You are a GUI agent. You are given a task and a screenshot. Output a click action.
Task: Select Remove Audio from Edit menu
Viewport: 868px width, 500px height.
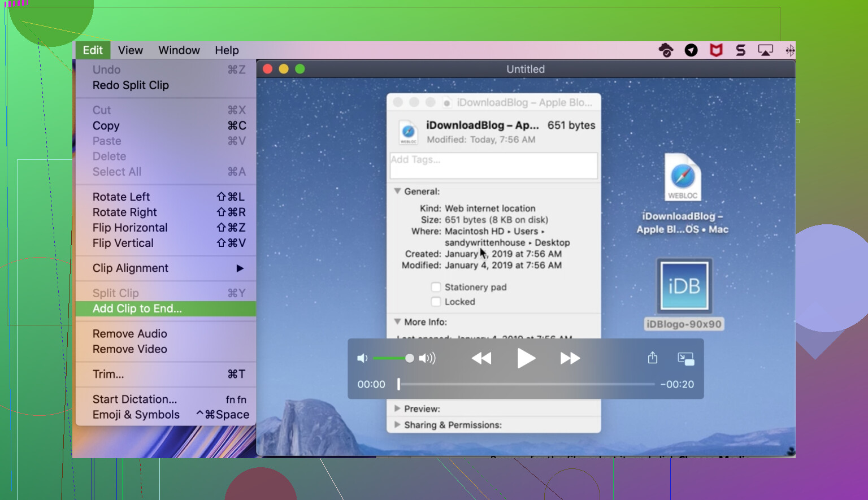(x=130, y=334)
